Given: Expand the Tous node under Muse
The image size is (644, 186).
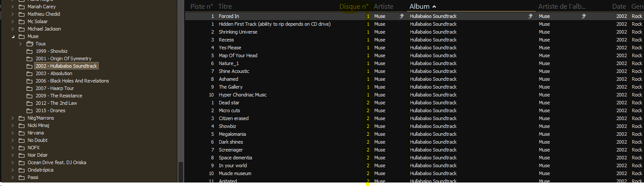Looking at the screenshot, I should [x=21, y=44].
